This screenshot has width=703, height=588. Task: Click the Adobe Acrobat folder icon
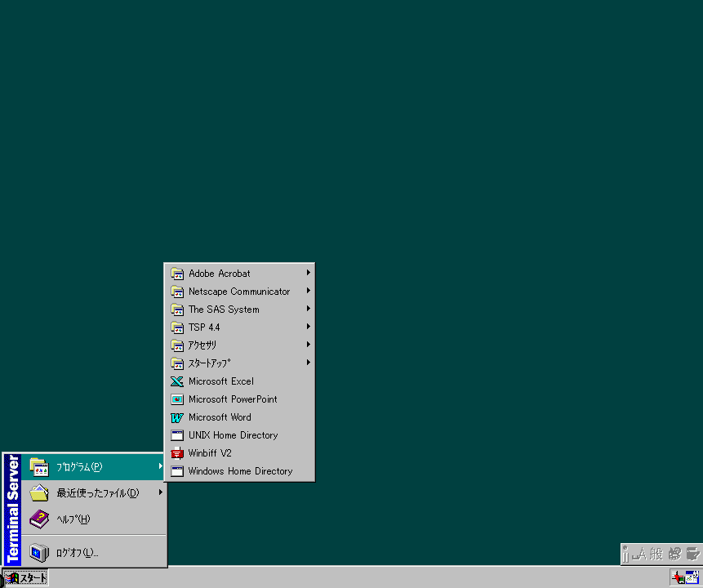pos(177,273)
